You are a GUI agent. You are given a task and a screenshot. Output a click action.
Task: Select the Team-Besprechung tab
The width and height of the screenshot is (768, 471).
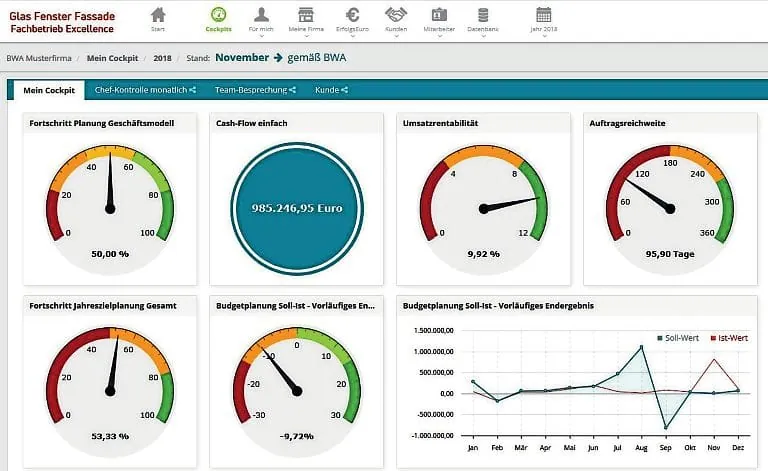pos(255,90)
